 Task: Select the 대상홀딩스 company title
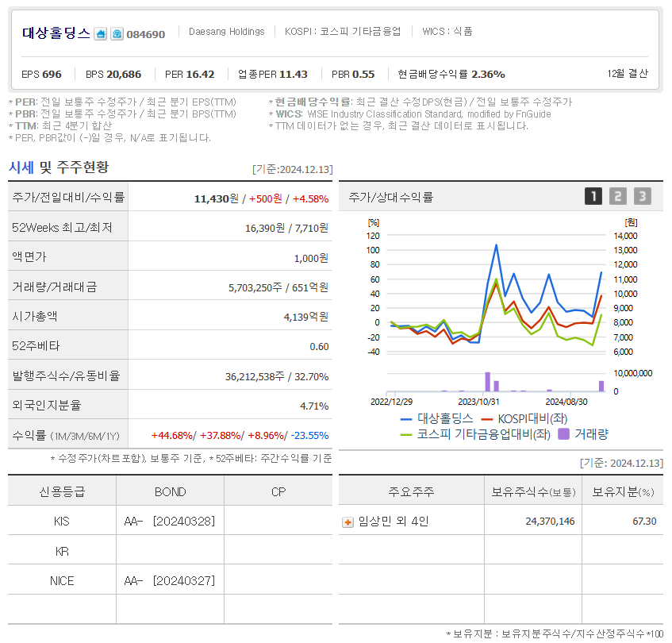tap(56, 33)
